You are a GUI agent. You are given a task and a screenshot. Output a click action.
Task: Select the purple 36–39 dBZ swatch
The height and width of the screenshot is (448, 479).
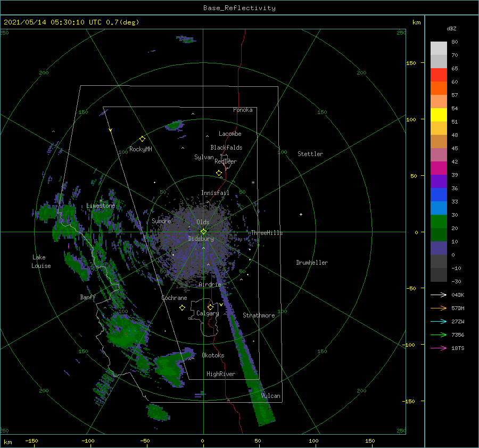439,182
